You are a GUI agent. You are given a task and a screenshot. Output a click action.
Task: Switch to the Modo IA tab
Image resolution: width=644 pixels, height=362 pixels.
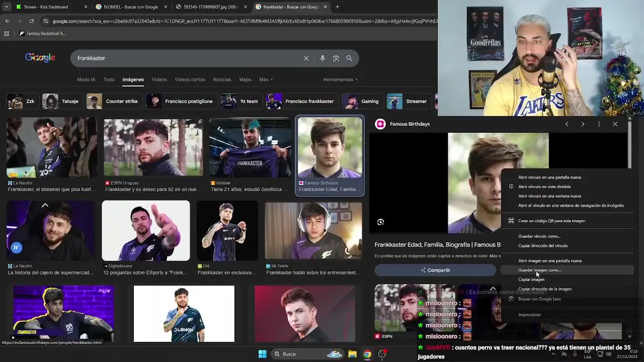click(86, 79)
